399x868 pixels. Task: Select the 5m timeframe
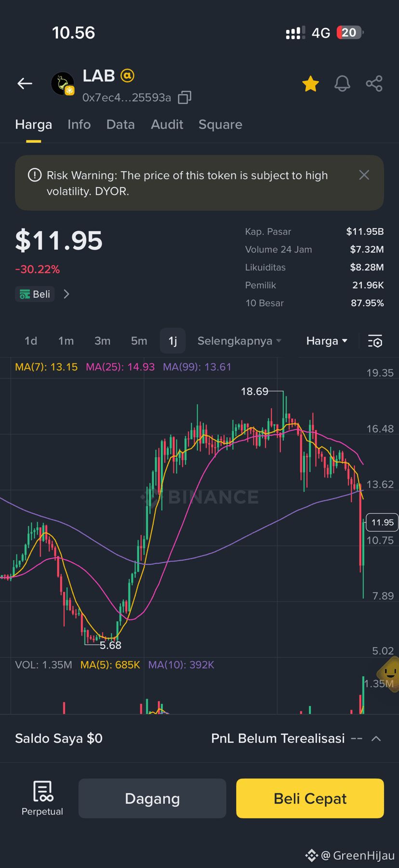tap(139, 341)
